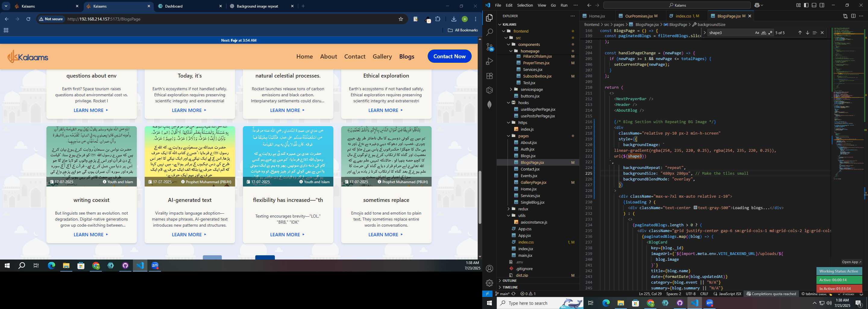Open the Selection menu in VS Code
This screenshot has height=309, width=868.
tap(525, 5)
